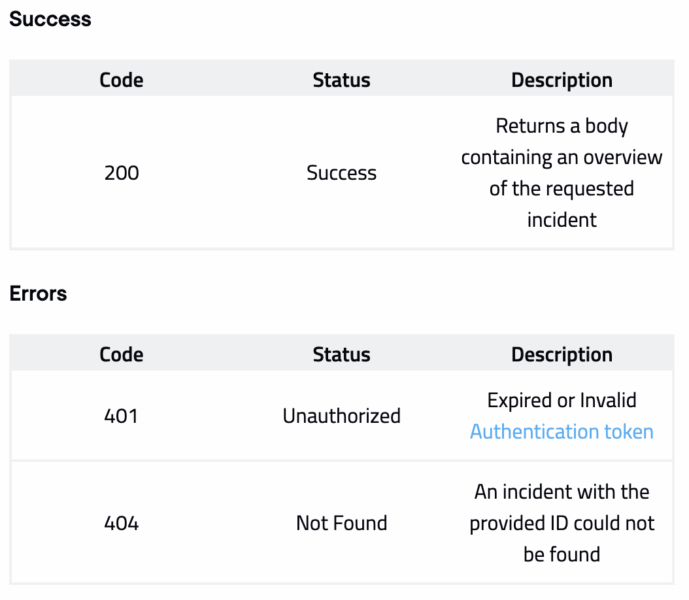Click the 'provided ID could not' text line

pyautogui.click(x=561, y=523)
